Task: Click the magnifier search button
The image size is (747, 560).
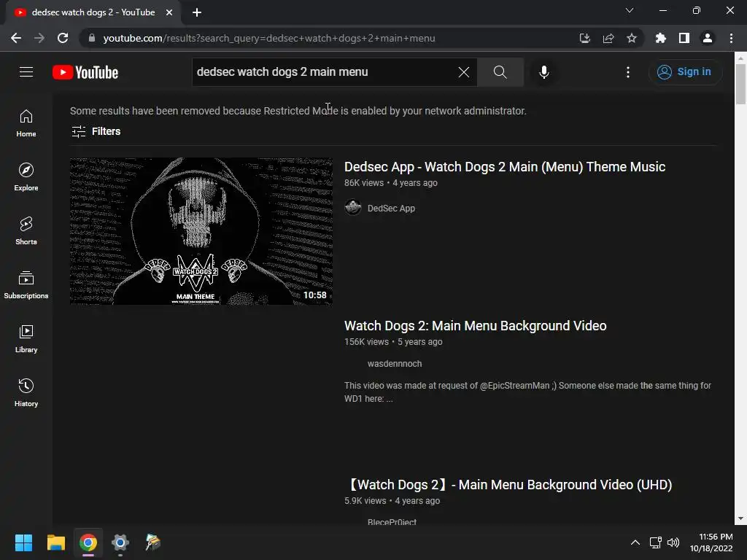Action: [500, 72]
